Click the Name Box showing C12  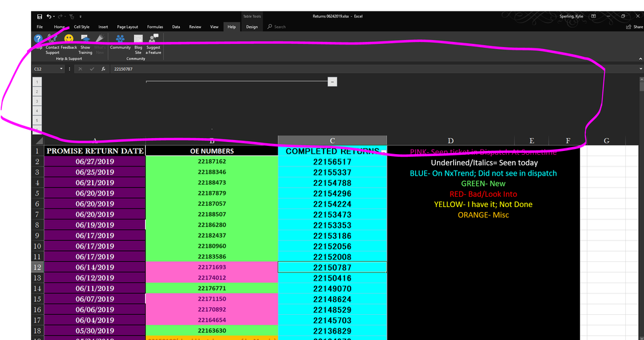pos(46,69)
